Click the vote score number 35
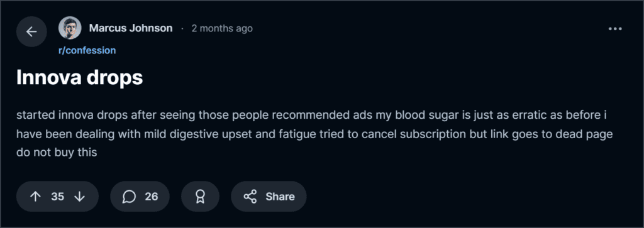 (x=57, y=197)
